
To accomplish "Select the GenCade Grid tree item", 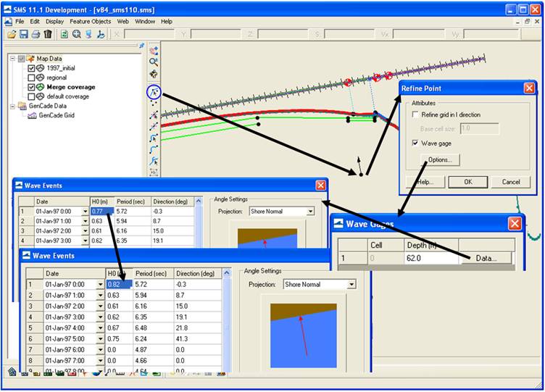I will click(57, 115).
